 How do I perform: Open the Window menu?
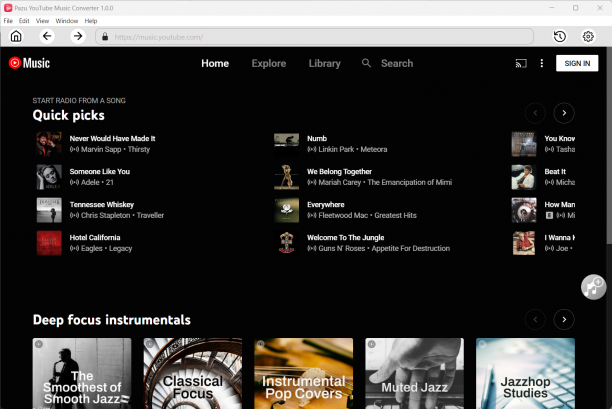67,21
